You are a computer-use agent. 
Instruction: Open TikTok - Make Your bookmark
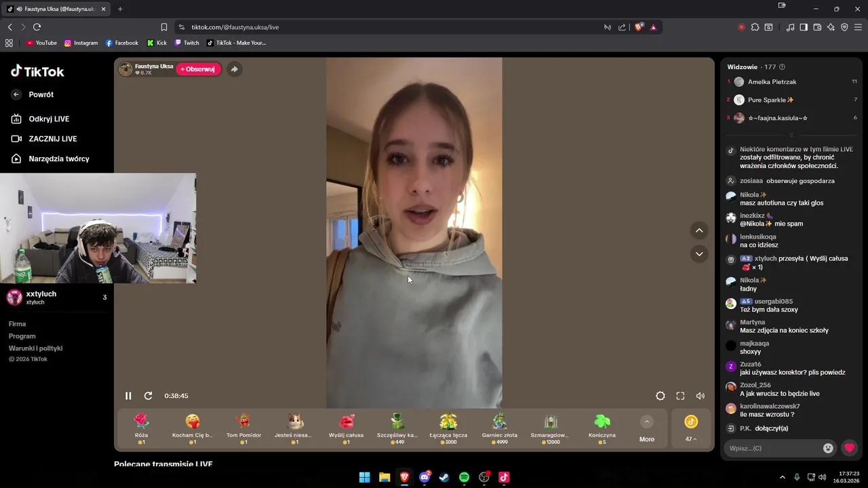tap(237, 43)
